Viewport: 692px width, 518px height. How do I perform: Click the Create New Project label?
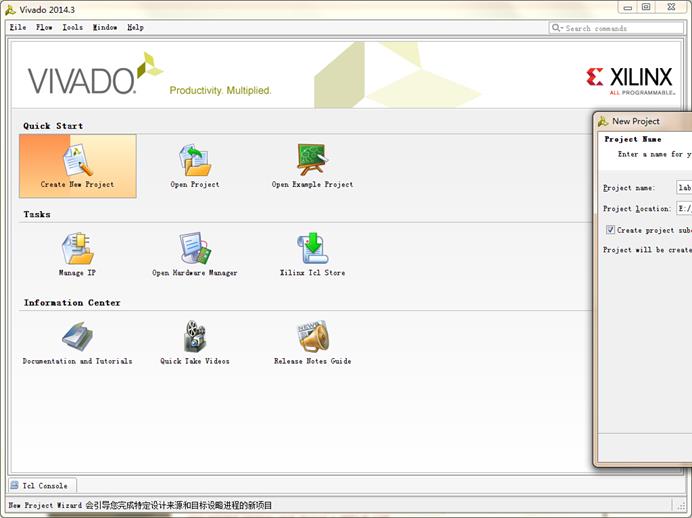(77, 184)
